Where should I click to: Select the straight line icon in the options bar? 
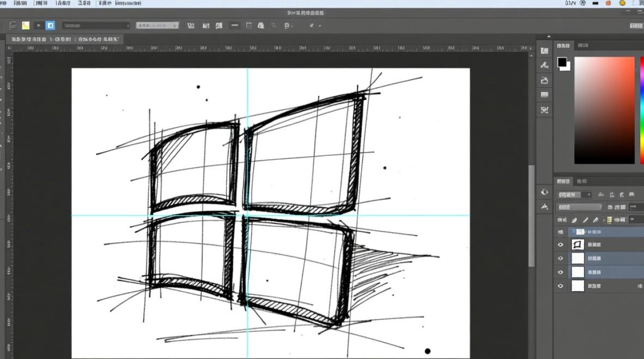(x=234, y=25)
